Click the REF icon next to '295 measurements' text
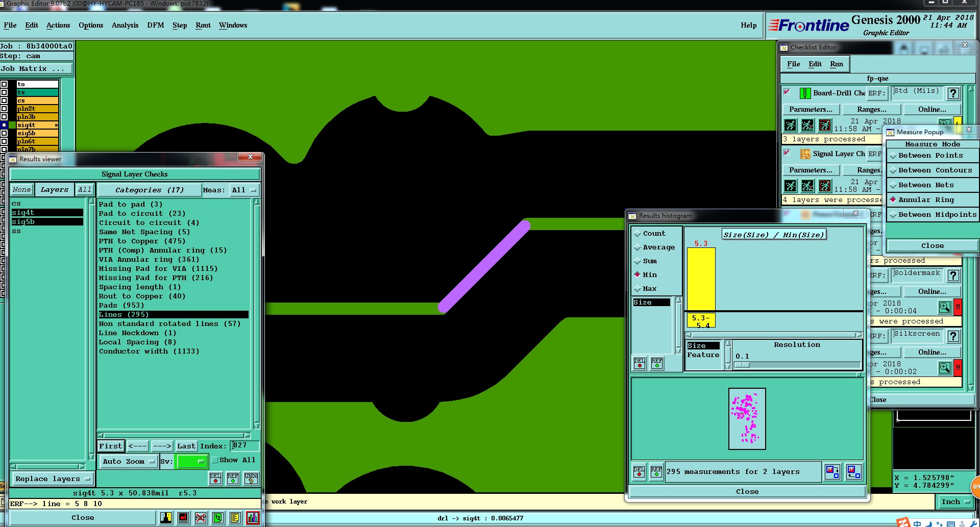Screen dimensions: 980x527 pyautogui.click(x=656, y=471)
